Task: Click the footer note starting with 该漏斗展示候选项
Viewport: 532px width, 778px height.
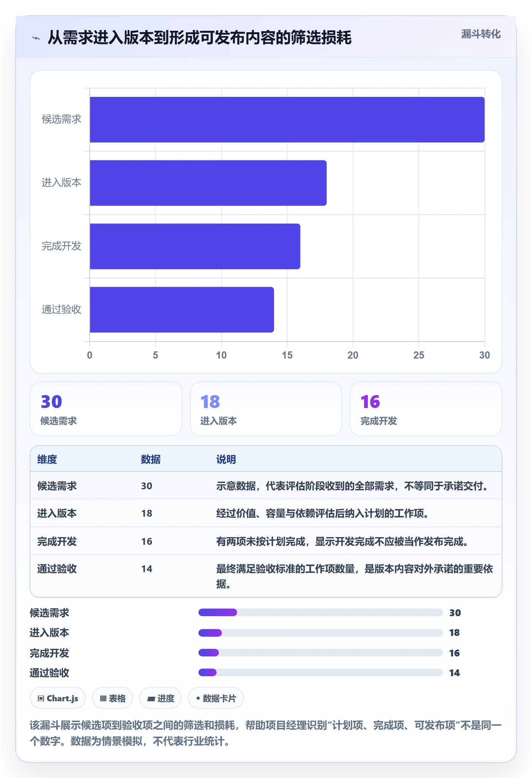Action: click(x=266, y=733)
